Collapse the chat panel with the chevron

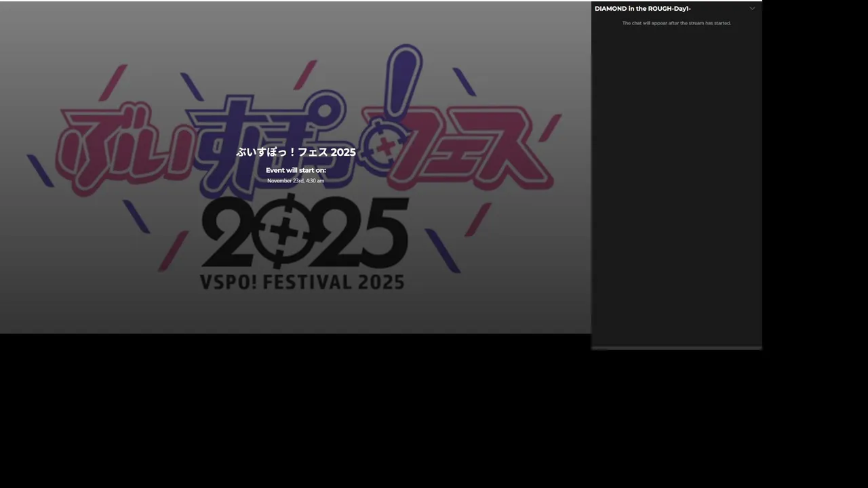point(752,9)
